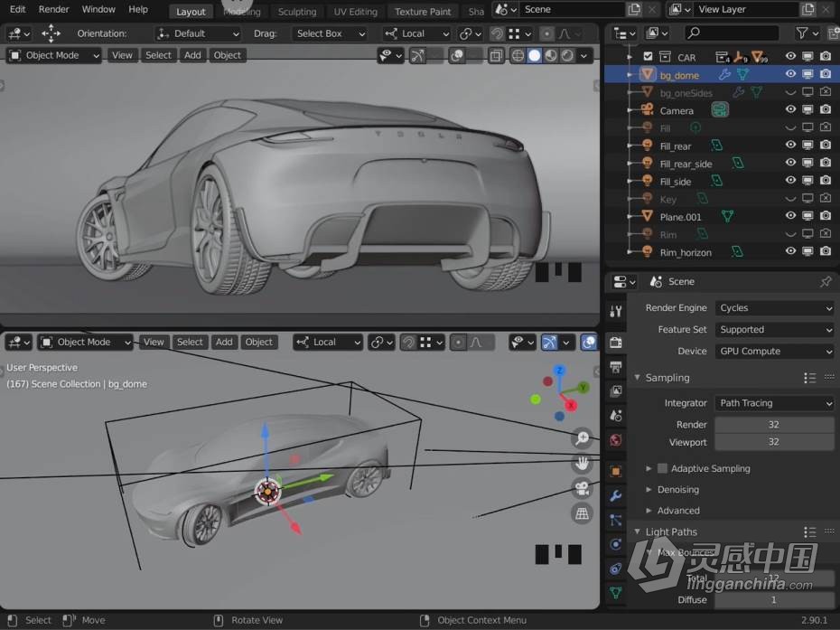The width and height of the screenshot is (840, 630).
Task: Open the View Layer properties tab icon
Action: point(615,390)
